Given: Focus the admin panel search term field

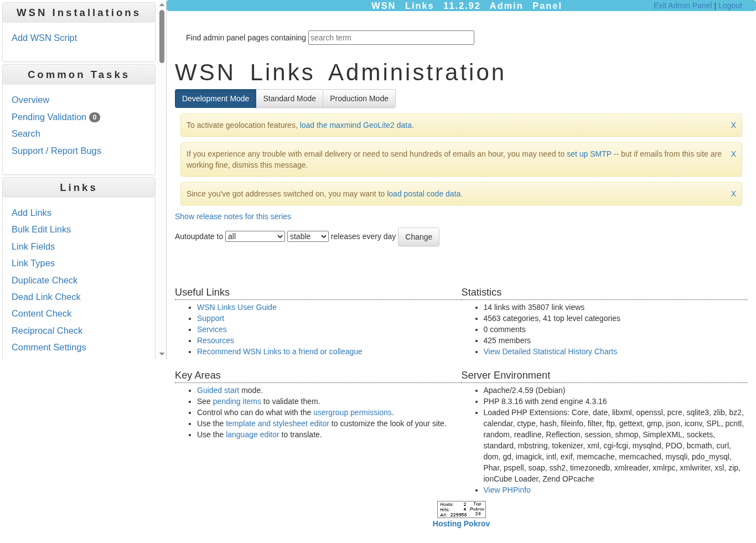Looking at the screenshot, I should click(x=391, y=38).
